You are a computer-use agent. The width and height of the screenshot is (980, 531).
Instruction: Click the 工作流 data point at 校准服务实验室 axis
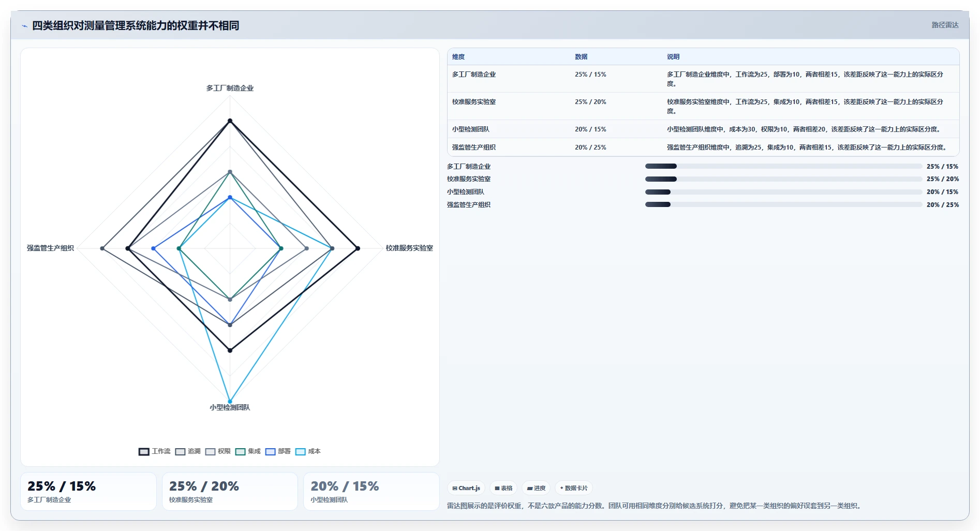pyautogui.click(x=358, y=248)
